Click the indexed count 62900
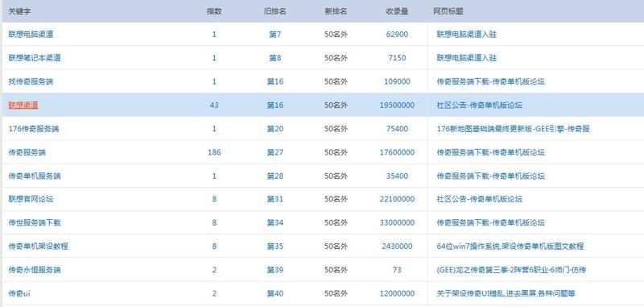This screenshot has height=307, width=644. point(397,35)
